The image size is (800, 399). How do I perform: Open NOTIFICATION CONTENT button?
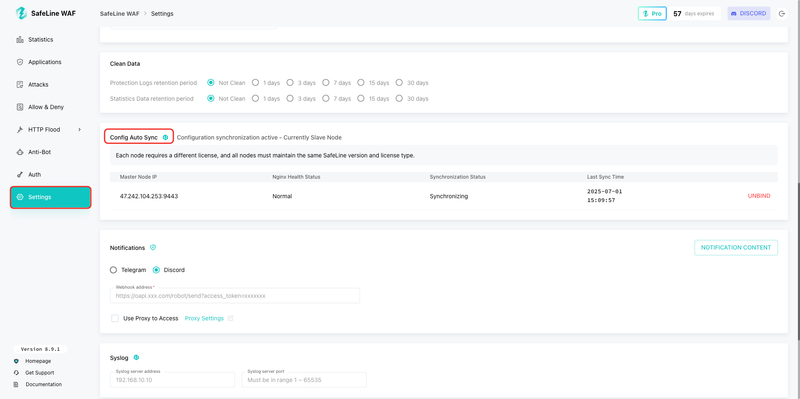pyautogui.click(x=736, y=247)
